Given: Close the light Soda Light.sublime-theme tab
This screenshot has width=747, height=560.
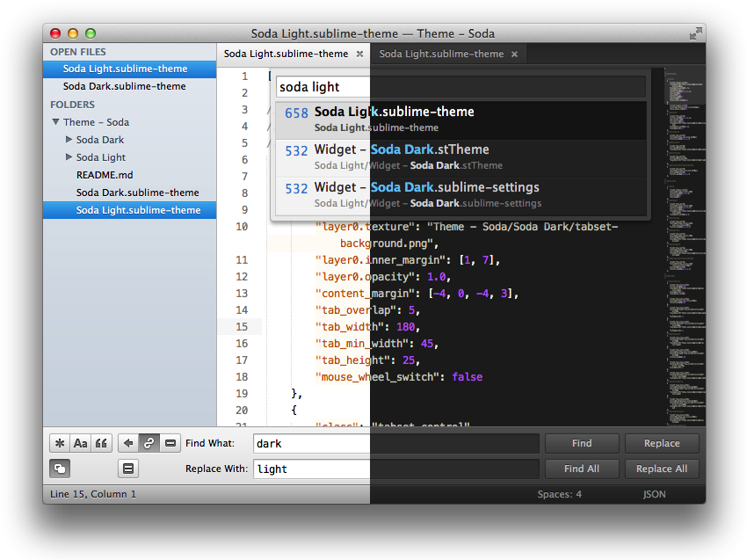Looking at the screenshot, I should tap(359, 54).
